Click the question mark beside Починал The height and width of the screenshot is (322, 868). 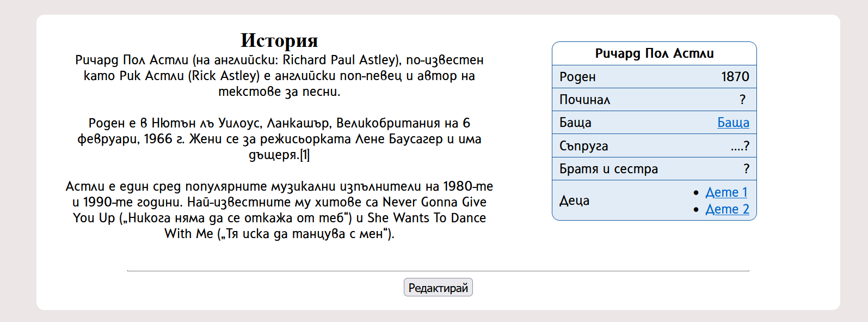[742, 100]
